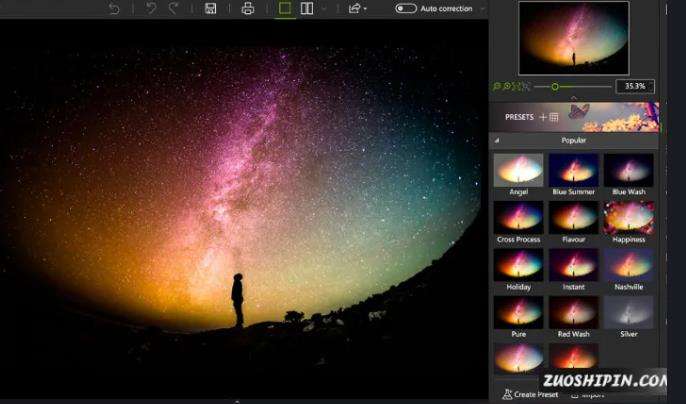This screenshot has width=686, height=404.
Task: Switch to split before/after view
Action: tap(307, 8)
